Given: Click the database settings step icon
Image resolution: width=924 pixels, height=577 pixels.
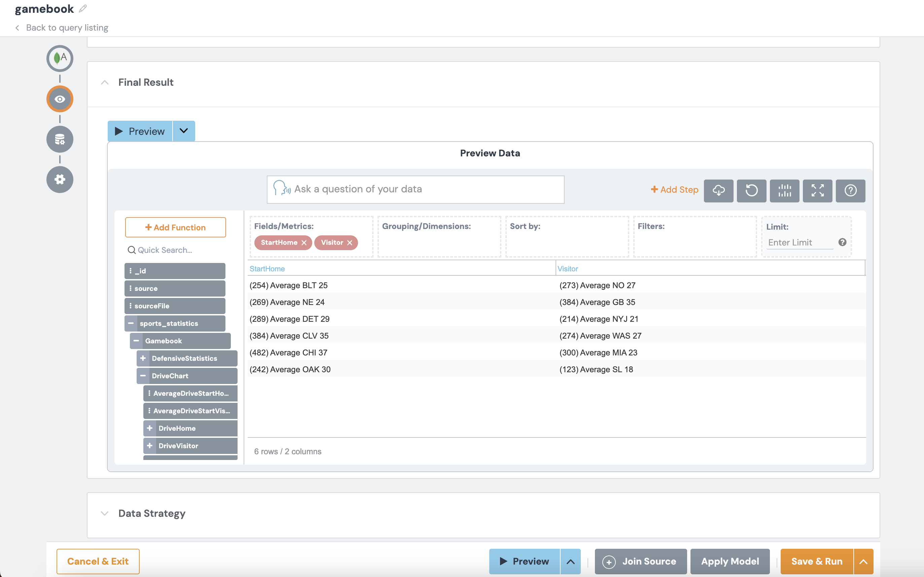Looking at the screenshot, I should [x=60, y=139].
